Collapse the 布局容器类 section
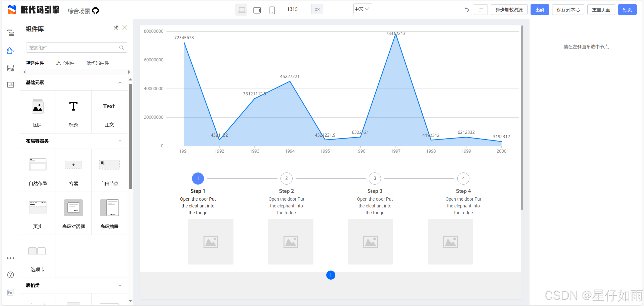The height and width of the screenshot is (306, 644). (x=120, y=141)
